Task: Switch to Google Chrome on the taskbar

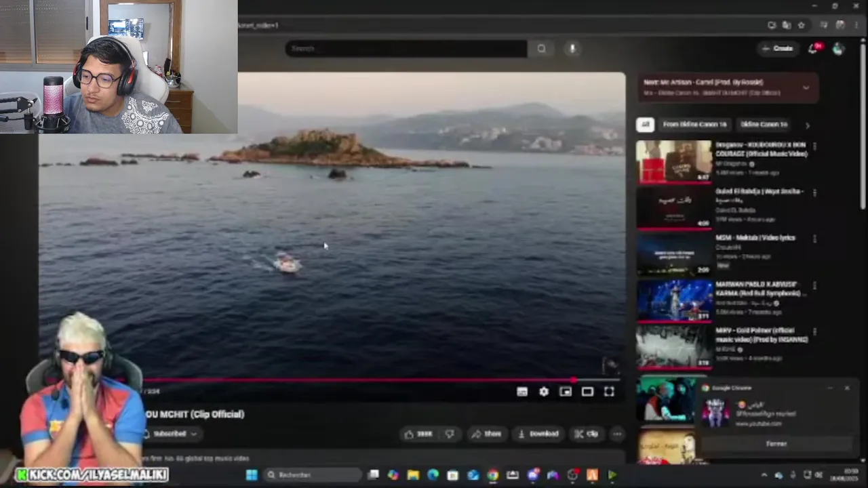Action: tap(492, 475)
